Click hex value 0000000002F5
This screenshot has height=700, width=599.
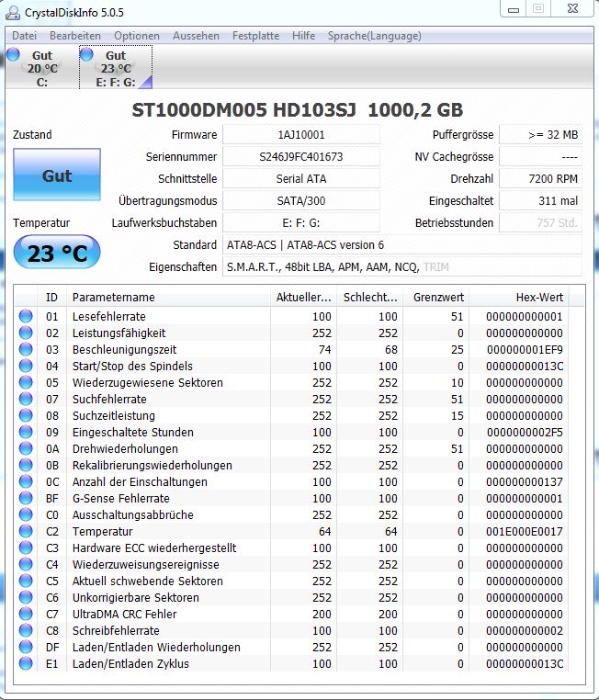point(525,432)
